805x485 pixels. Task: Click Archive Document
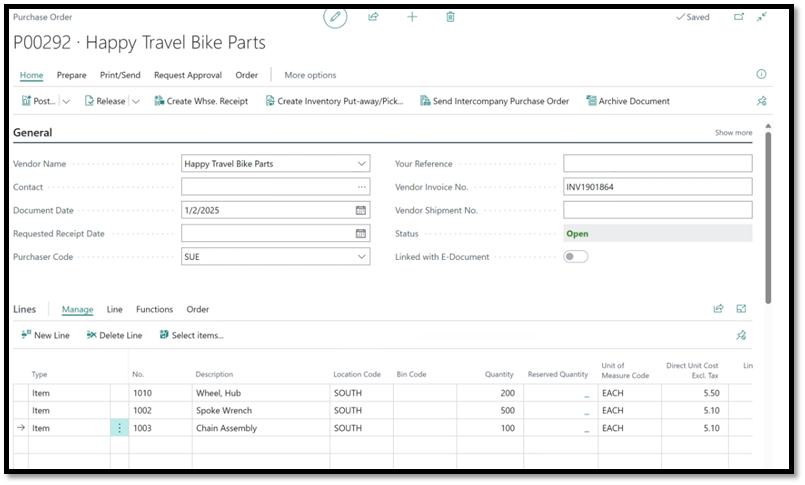click(x=628, y=101)
